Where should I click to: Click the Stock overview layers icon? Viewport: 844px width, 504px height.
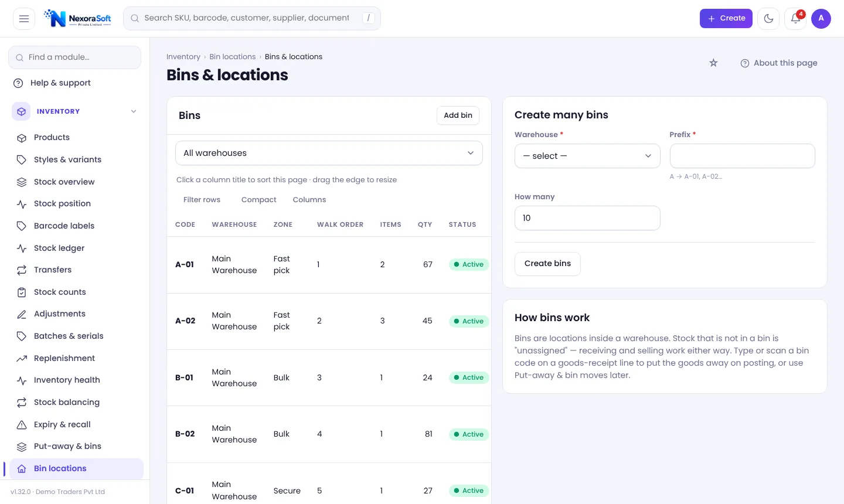point(22,182)
